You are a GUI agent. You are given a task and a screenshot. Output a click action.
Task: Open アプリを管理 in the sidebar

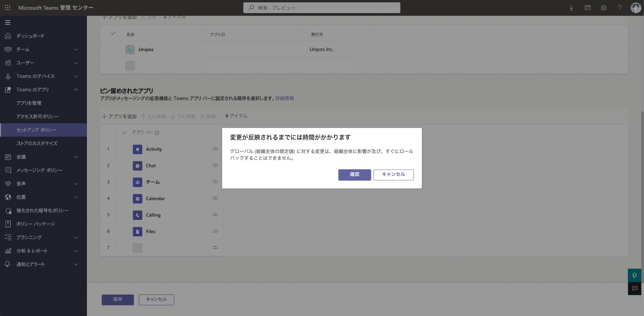tap(43, 103)
